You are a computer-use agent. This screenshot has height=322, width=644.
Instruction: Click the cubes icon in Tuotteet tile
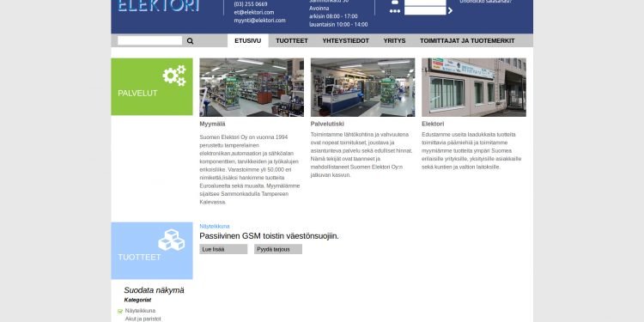(171, 240)
